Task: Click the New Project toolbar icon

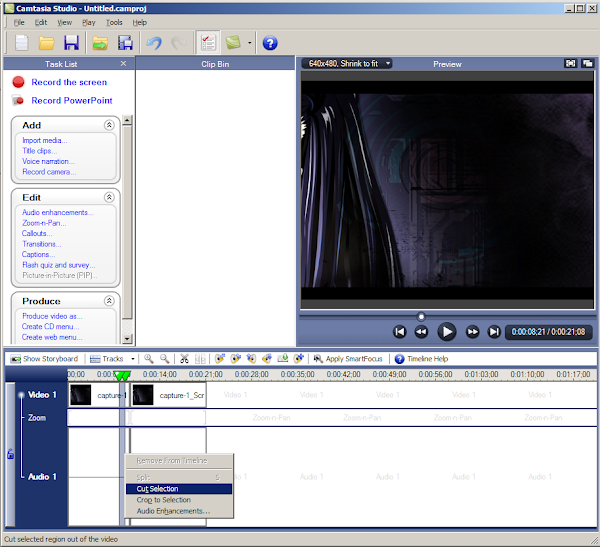Action: [x=20, y=43]
